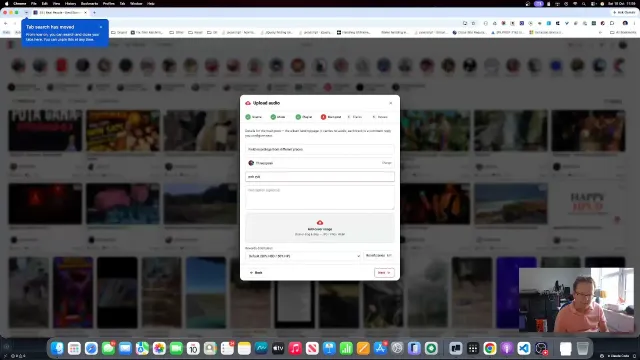
Task: Open System Settings from the Dock
Action: pyautogui.click(x=397, y=348)
